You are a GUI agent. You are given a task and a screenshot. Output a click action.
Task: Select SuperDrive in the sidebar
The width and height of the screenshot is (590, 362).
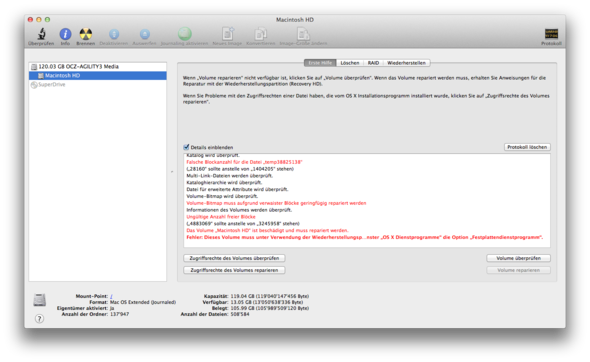tap(98, 85)
